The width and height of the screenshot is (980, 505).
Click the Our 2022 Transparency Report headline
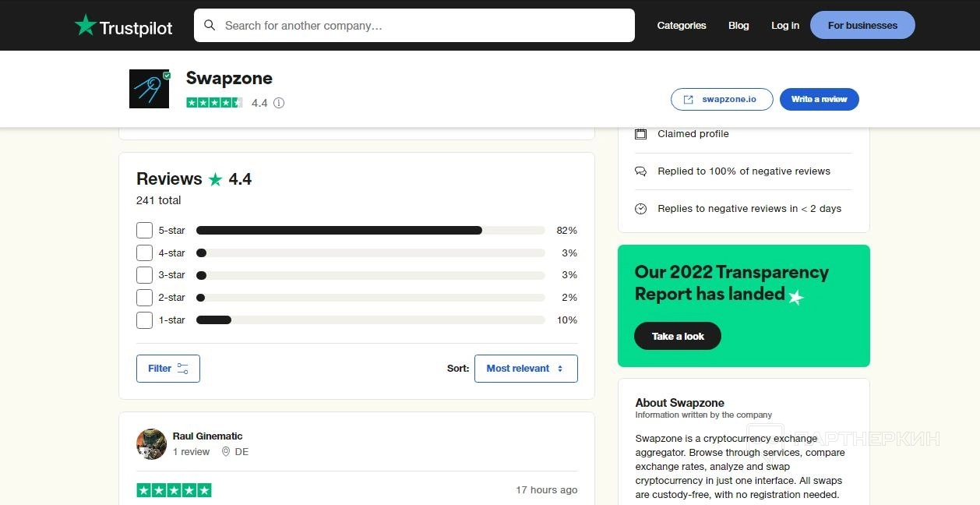point(731,283)
